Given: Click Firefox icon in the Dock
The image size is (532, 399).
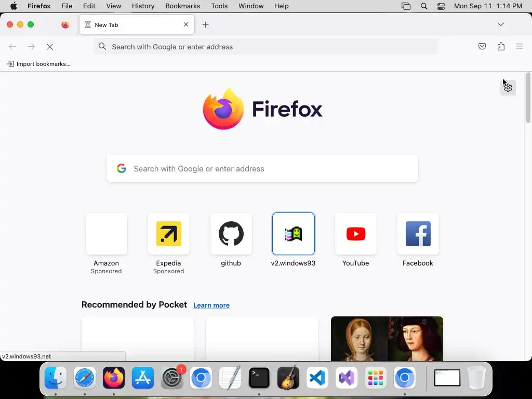Looking at the screenshot, I should (114, 378).
